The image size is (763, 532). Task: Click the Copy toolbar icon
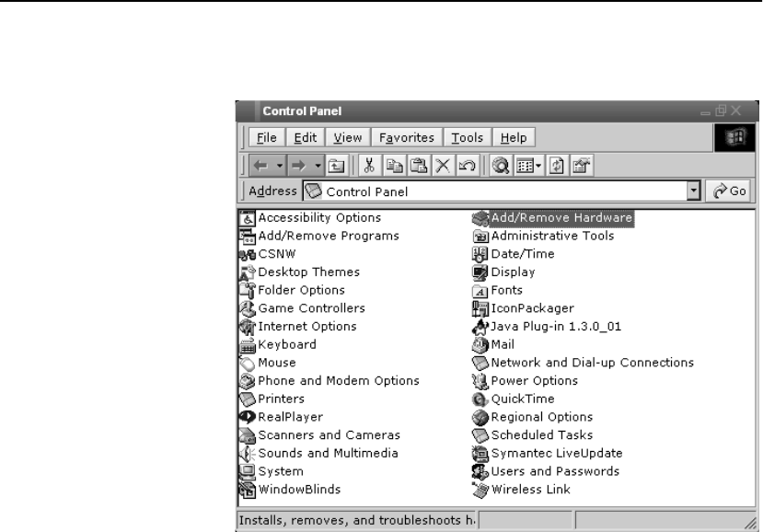[x=394, y=166]
